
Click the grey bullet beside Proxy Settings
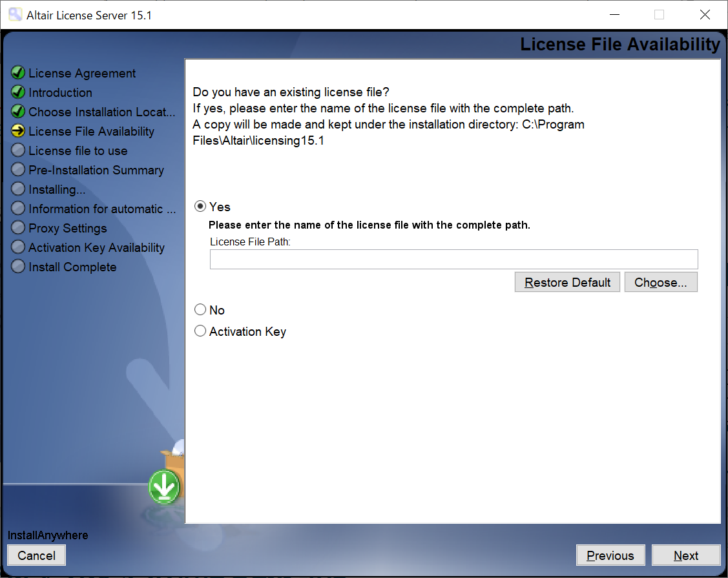pos(18,227)
